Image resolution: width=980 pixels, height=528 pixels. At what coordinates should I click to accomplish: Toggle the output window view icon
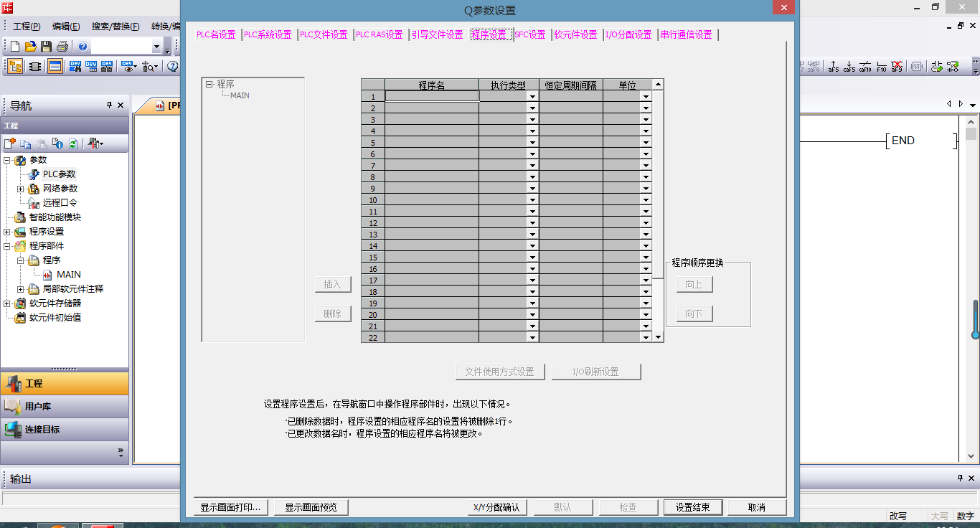pyautogui.click(x=55, y=67)
